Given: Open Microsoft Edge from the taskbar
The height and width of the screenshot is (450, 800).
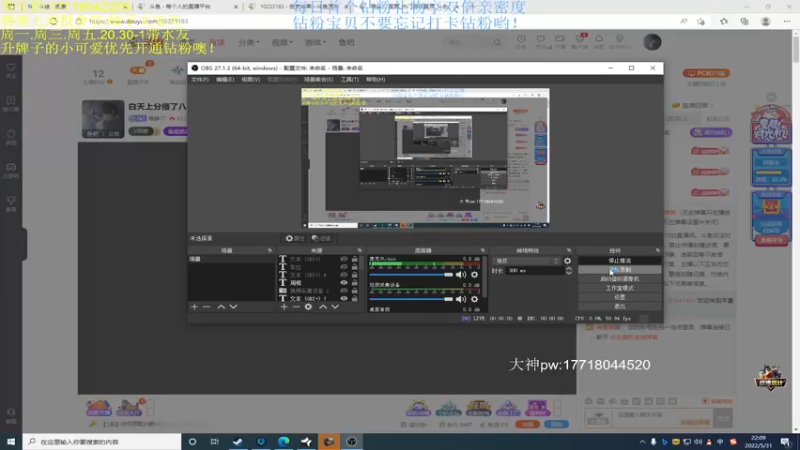Looking at the screenshot, I should click(284, 441).
